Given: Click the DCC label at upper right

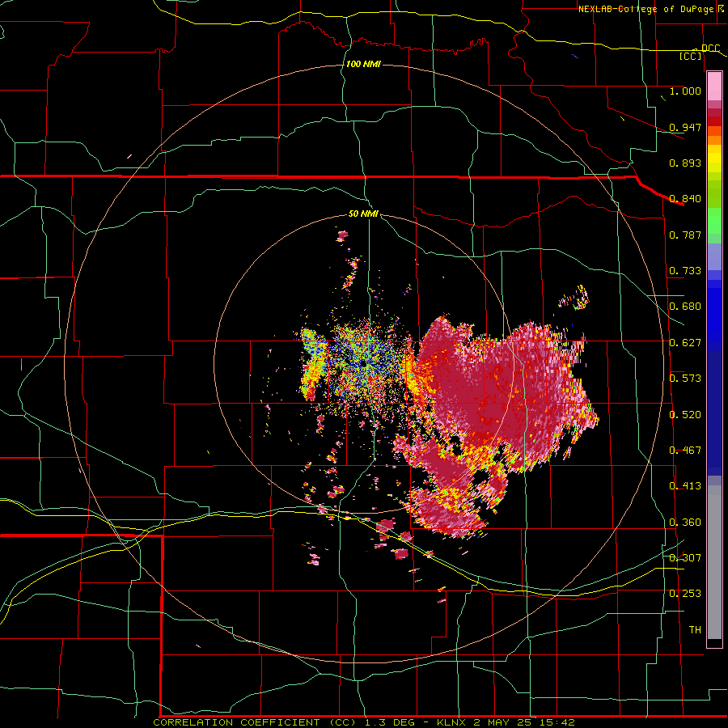Looking at the screenshot, I should click(x=710, y=49).
